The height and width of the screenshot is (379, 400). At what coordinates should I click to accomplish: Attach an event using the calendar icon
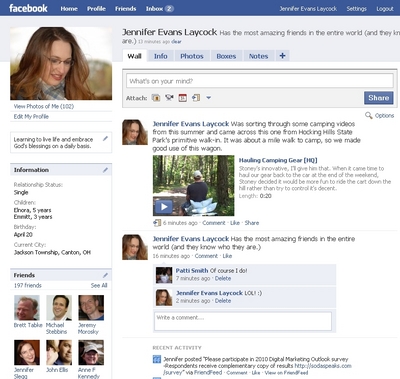click(x=183, y=98)
